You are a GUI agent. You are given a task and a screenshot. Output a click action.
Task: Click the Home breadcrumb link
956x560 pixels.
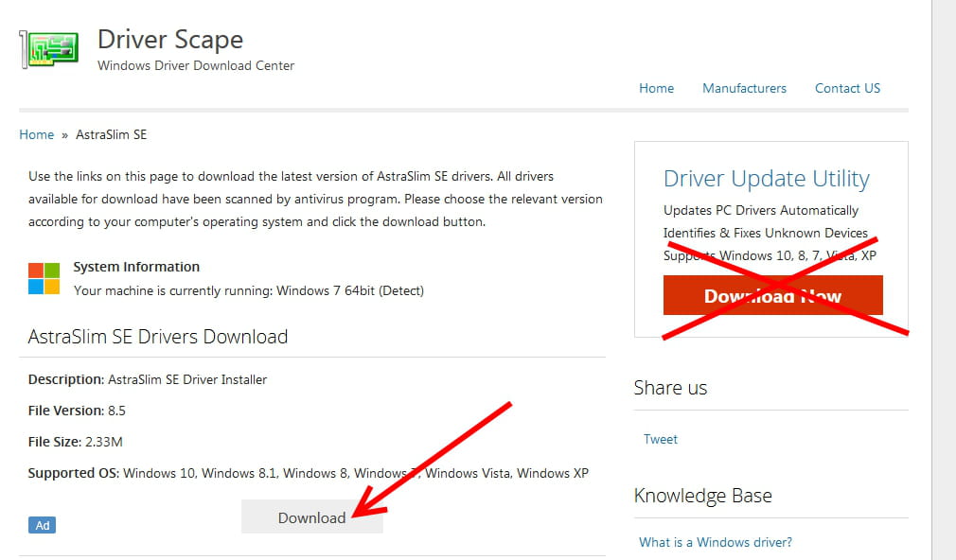pos(37,134)
